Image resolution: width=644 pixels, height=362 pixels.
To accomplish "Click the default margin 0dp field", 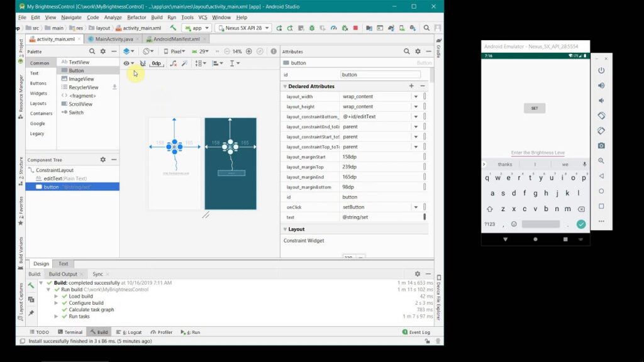I will pos(157,63).
